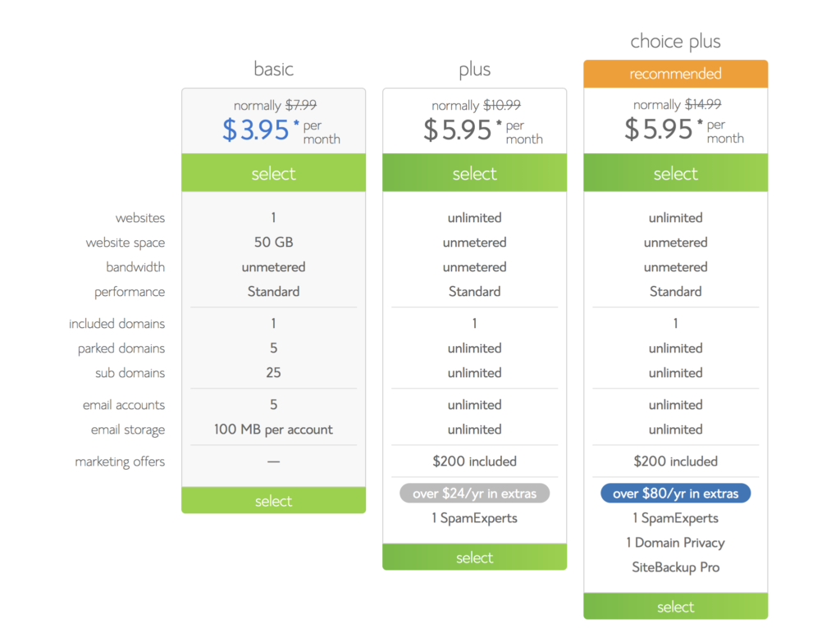
Task: Select the basic plan at top
Action: (273, 173)
